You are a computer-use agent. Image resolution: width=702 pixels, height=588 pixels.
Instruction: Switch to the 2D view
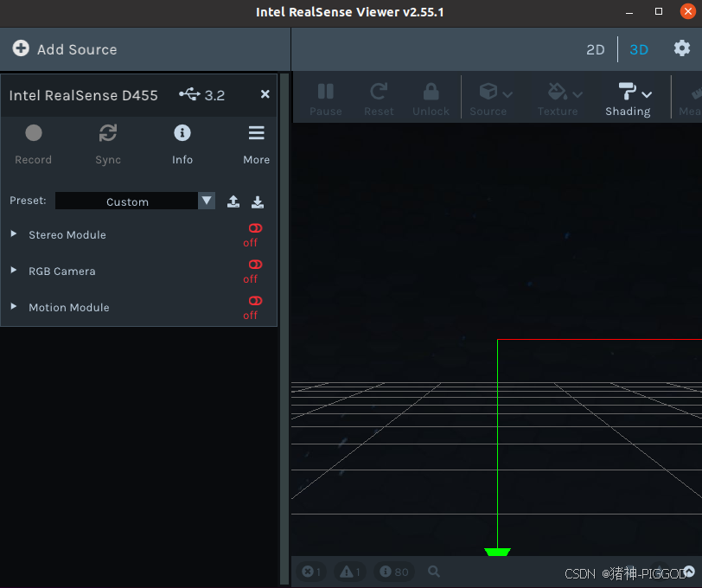tap(595, 49)
